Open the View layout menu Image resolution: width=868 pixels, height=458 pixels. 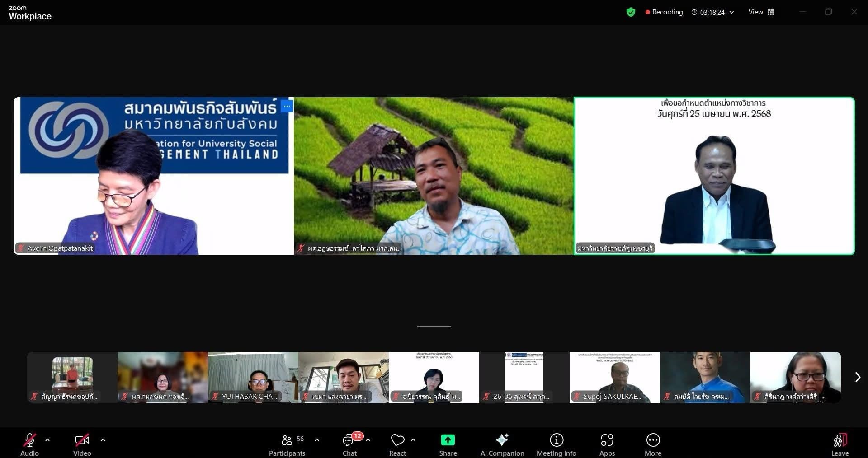(x=761, y=12)
